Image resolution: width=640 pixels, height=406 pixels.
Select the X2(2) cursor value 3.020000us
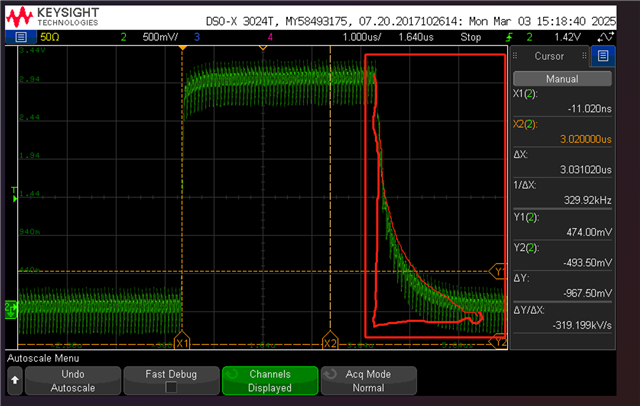coord(586,139)
